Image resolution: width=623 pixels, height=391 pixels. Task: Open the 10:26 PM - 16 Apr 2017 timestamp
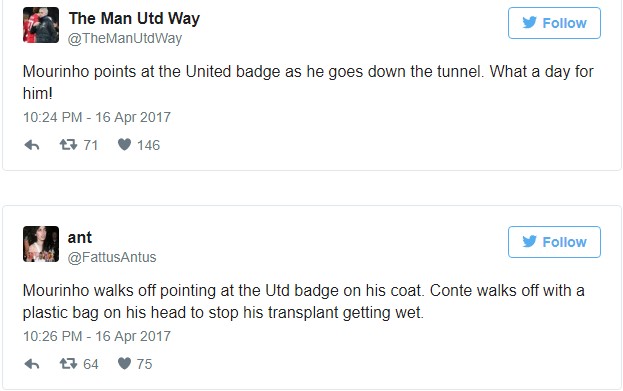(97, 336)
